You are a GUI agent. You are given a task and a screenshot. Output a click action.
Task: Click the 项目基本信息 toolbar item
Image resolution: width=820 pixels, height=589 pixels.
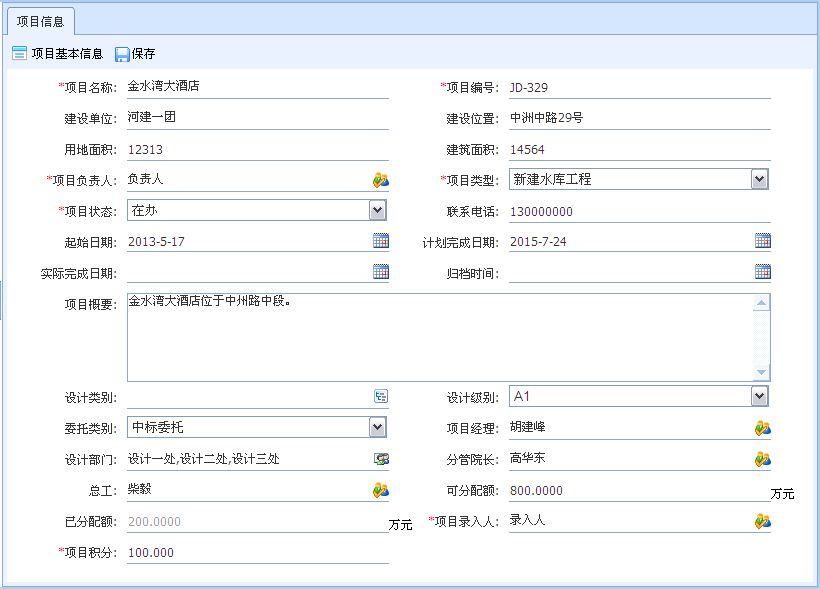coord(60,52)
